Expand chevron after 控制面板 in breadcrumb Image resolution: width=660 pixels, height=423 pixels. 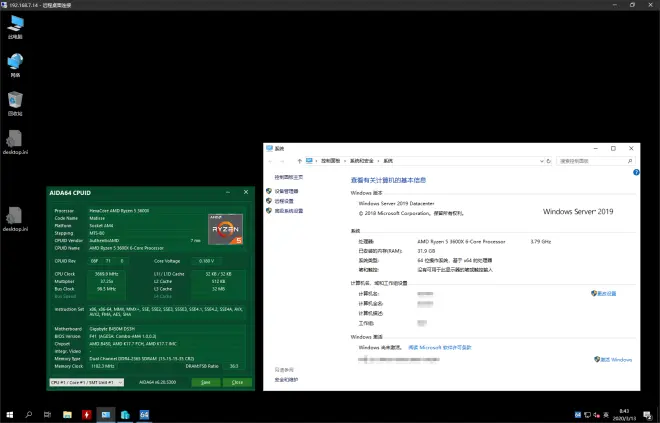point(345,161)
